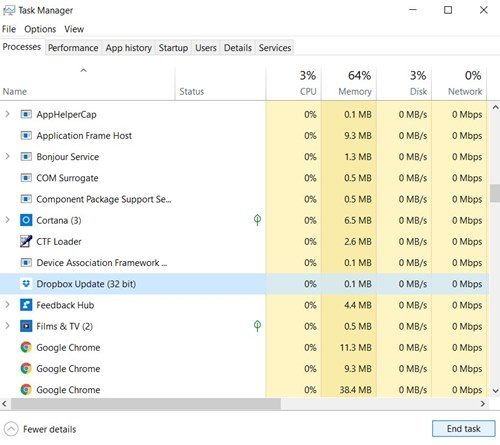Select the Feedback Hub icon
Screen dimensions: 500x445
pyautogui.click(x=26, y=305)
